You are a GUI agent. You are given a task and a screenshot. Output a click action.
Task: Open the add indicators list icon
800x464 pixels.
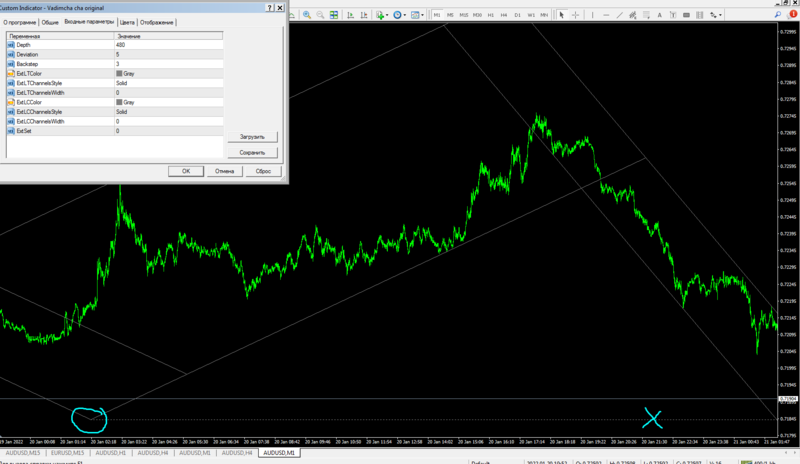click(381, 15)
